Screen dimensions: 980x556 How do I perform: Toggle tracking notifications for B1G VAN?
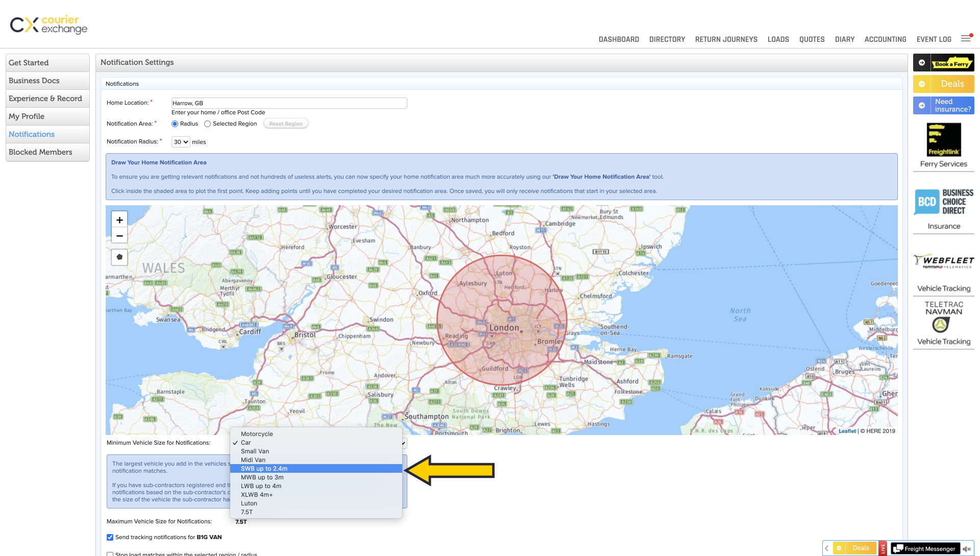point(110,537)
